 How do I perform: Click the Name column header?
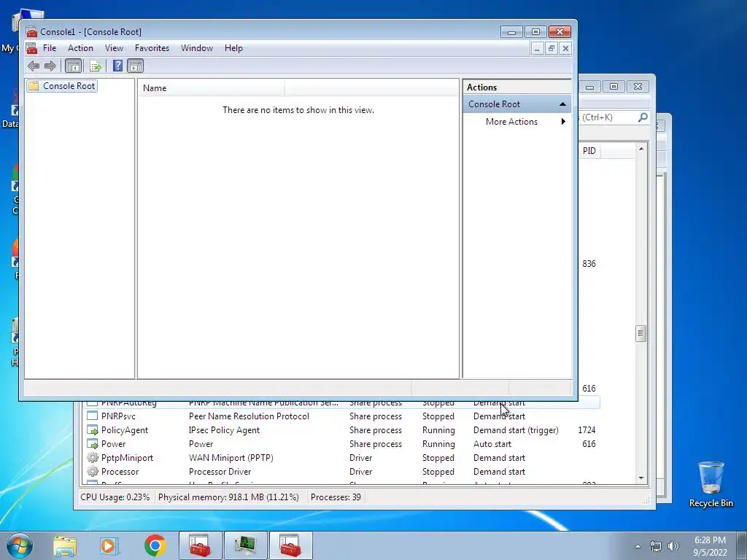point(212,88)
